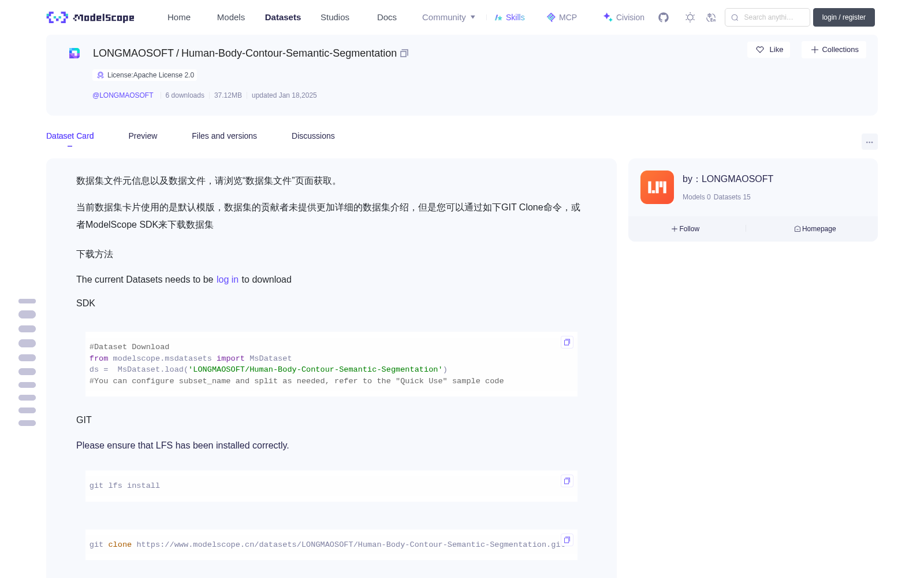
Task: Click the ModelScope logo
Action: [91, 17]
